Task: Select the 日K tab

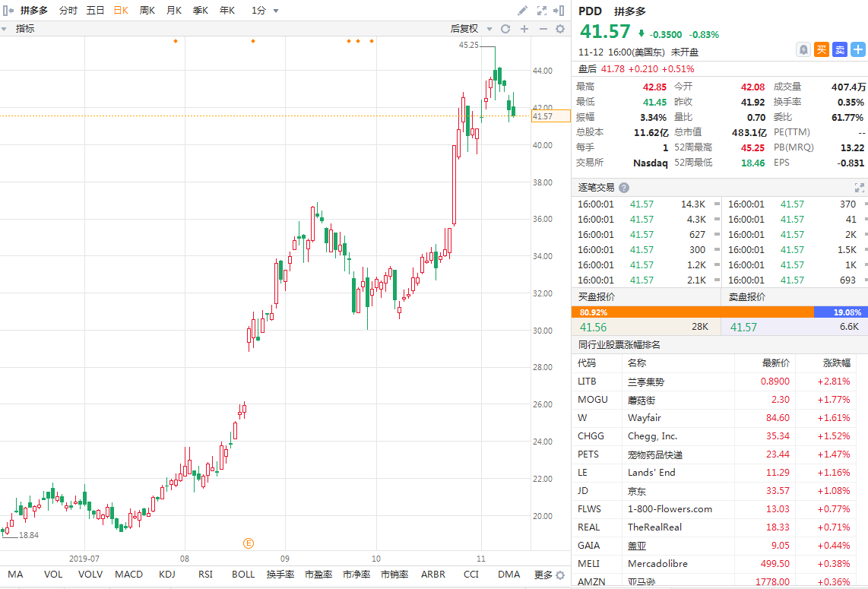Action: [122, 11]
